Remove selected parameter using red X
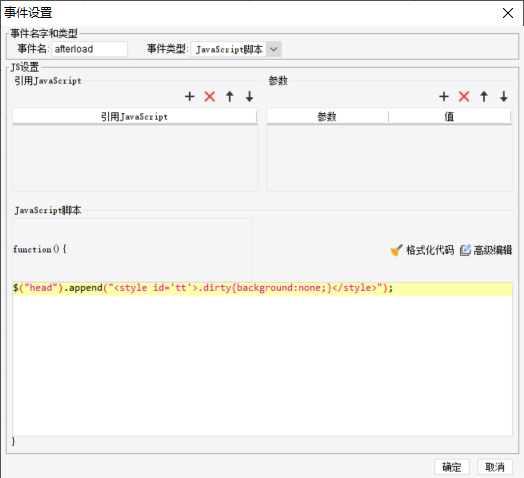The height and width of the screenshot is (478, 524). pos(464,97)
